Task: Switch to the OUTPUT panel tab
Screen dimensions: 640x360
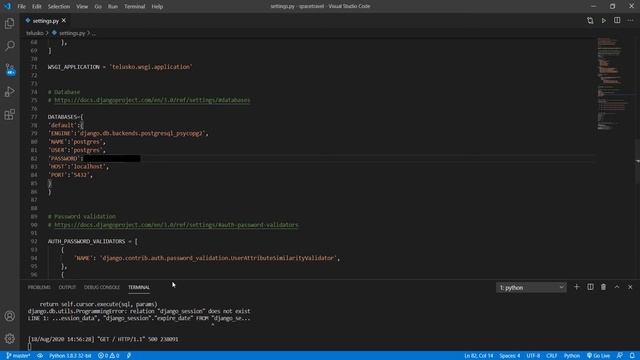Action: point(67,287)
